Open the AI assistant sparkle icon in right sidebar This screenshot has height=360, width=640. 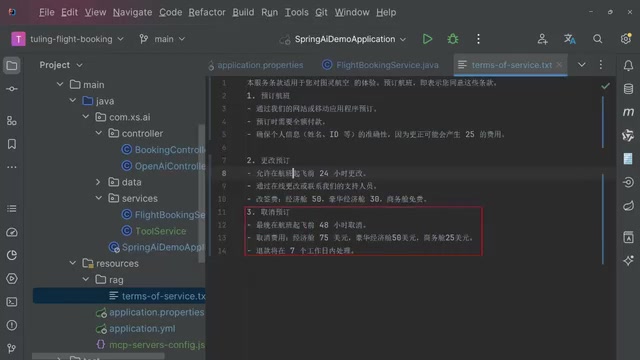(629, 260)
